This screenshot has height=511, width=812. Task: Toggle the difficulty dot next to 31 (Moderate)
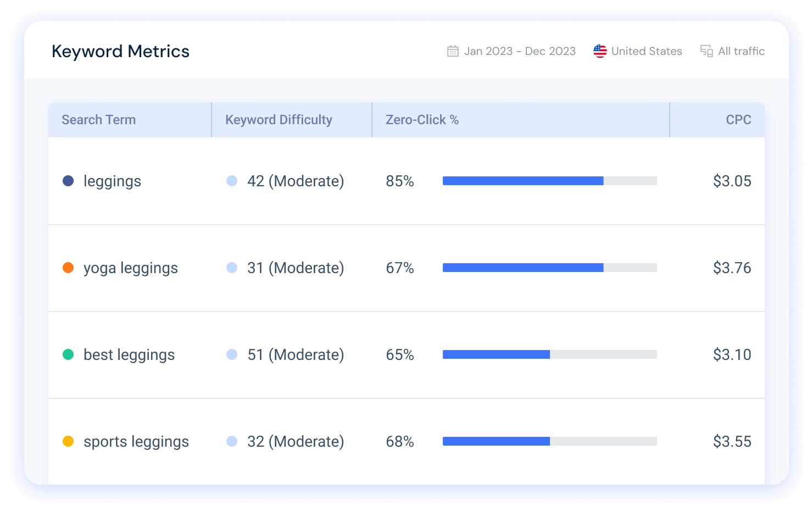[x=232, y=268]
